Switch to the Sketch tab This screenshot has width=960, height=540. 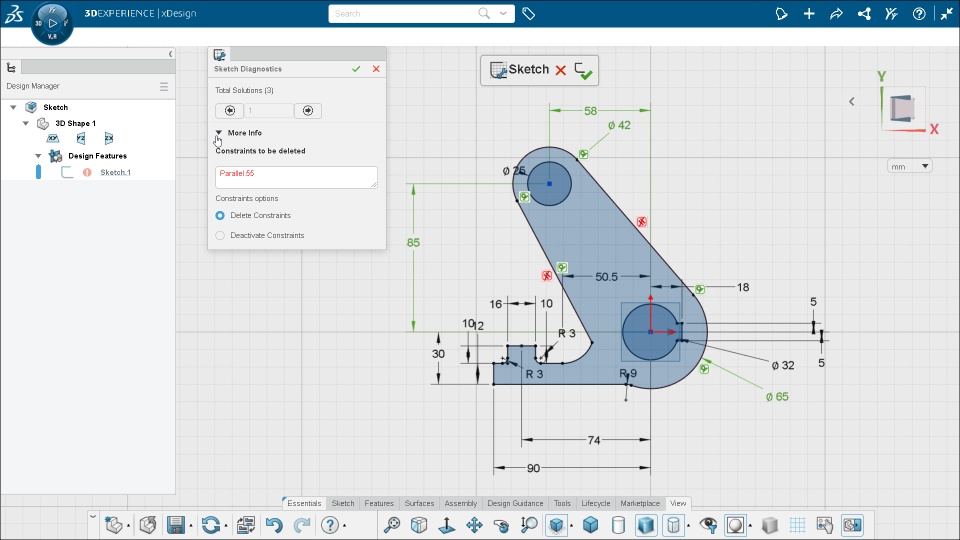coord(343,503)
